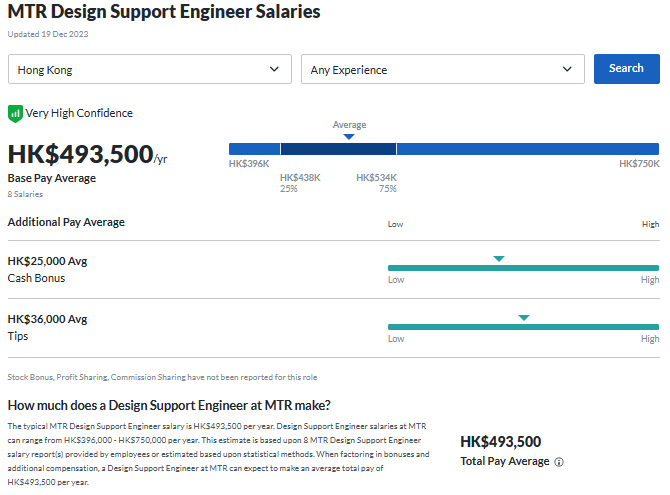Click the 'HK$396K' minimum label

click(249, 164)
